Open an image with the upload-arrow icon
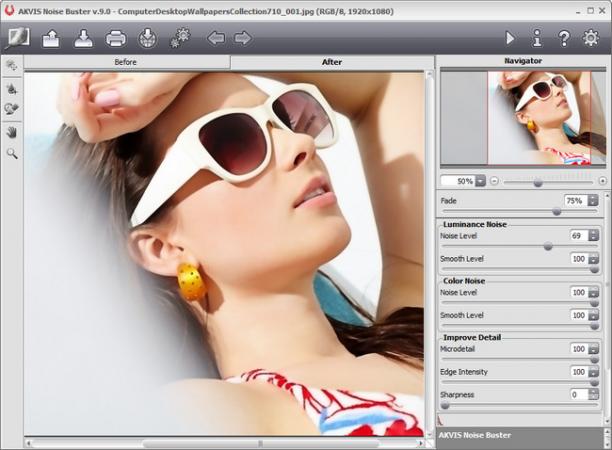The image size is (612, 450). 51,38
